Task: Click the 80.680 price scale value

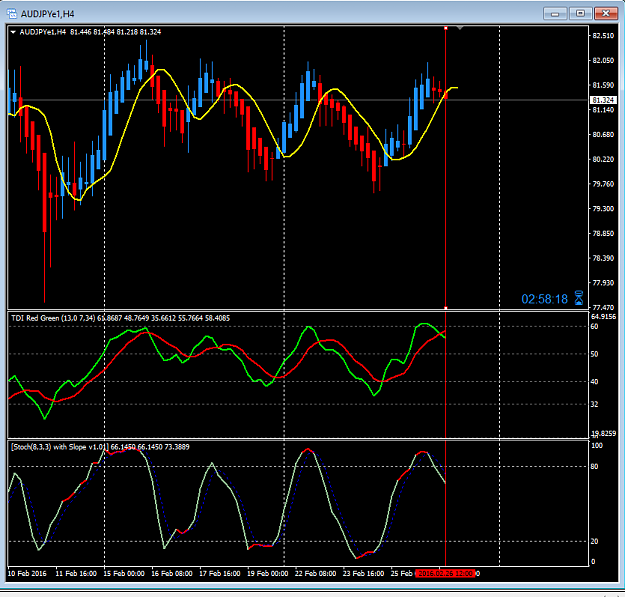Action: (603, 135)
